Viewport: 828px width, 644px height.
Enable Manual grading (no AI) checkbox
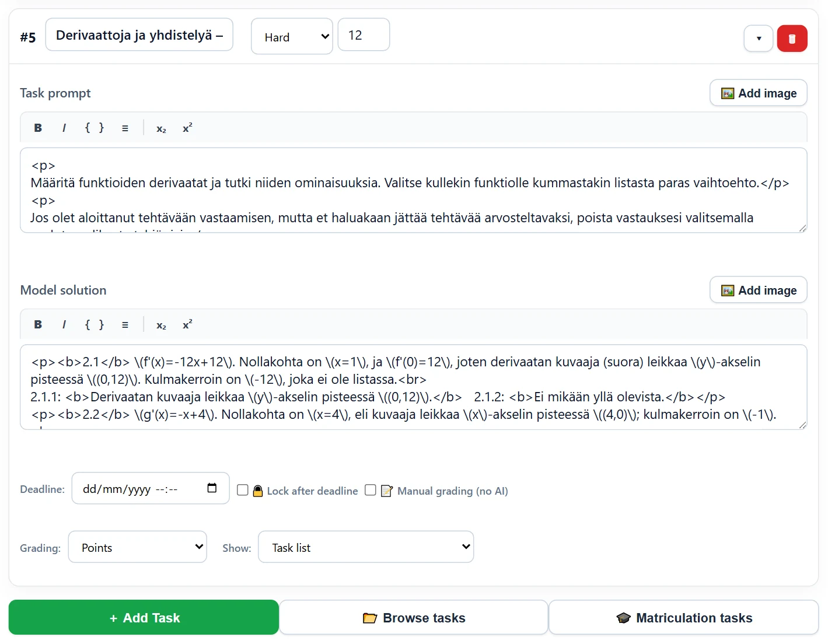pos(370,490)
